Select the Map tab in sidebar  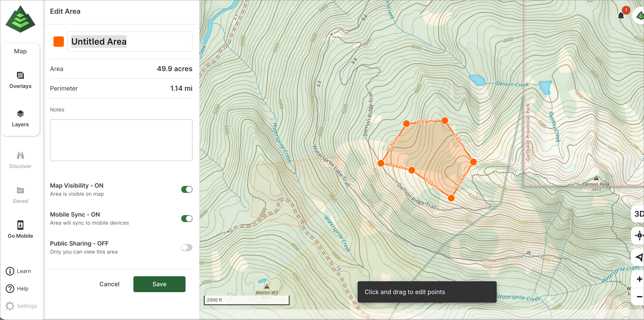pyautogui.click(x=20, y=51)
